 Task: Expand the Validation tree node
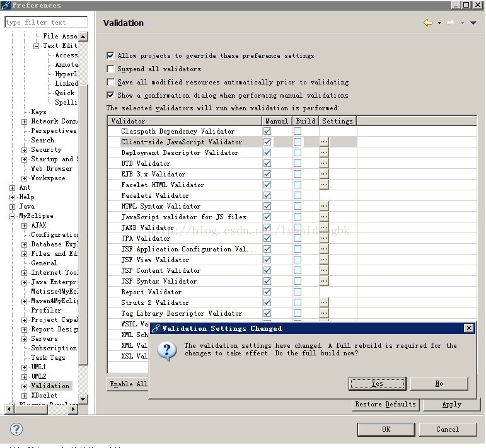[24, 386]
